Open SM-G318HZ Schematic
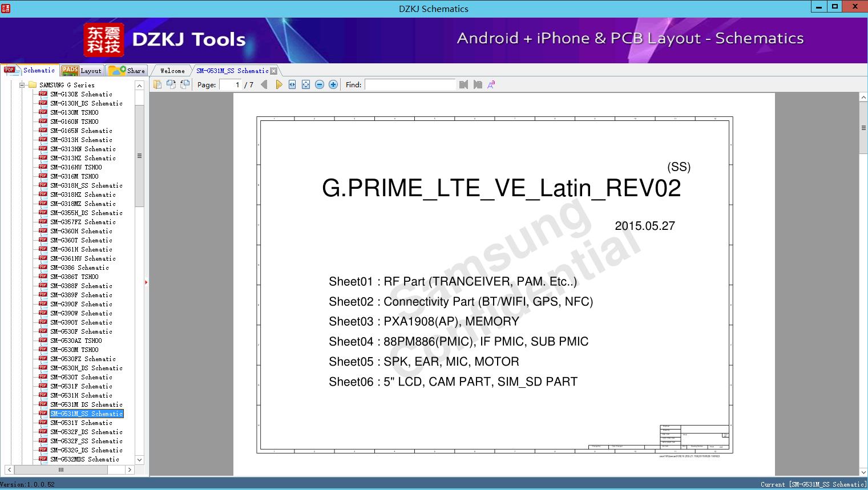The width and height of the screenshot is (868, 490). pos(83,195)
